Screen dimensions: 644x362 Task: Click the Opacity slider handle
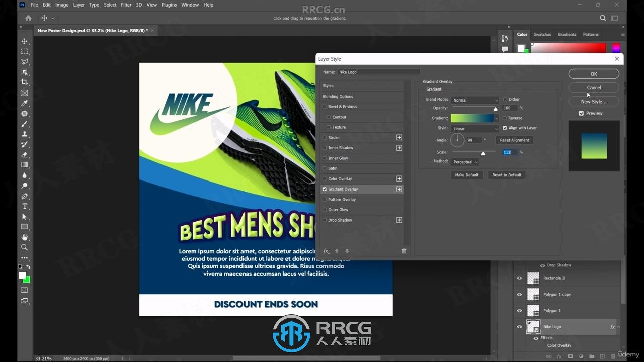pos(496,109)
